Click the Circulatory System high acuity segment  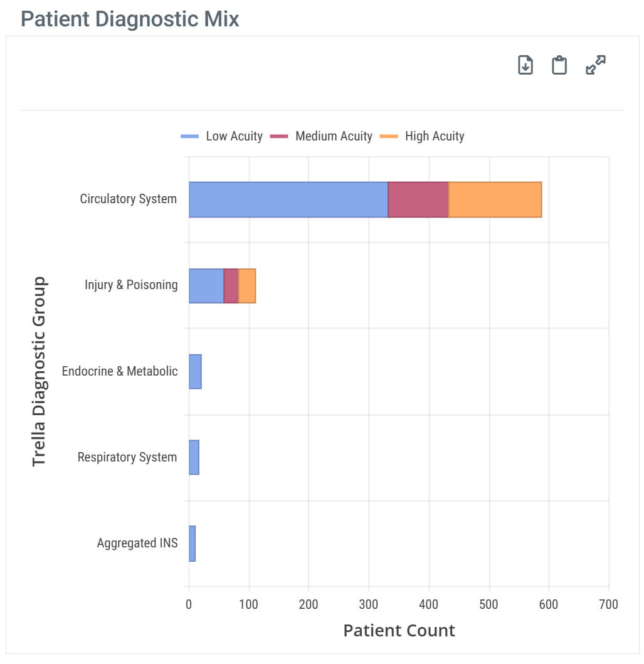[x=495, y=200]
